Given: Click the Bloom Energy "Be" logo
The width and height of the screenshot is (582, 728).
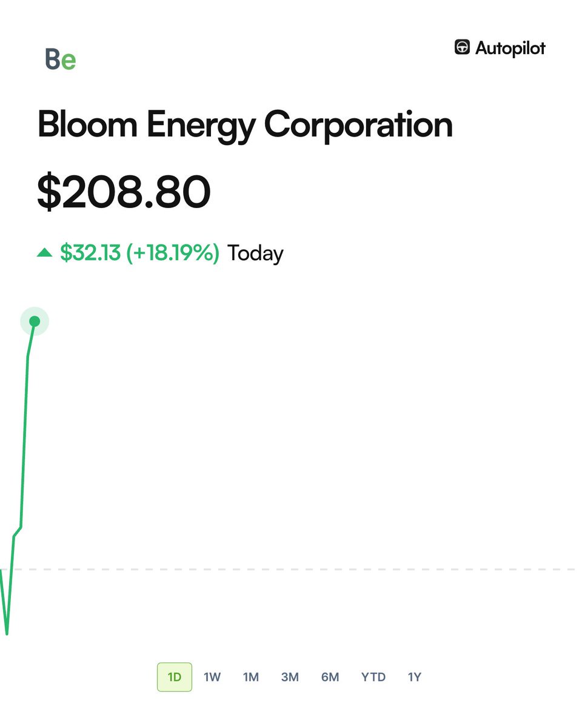Looking at the screenshot, I should [61, 59].
